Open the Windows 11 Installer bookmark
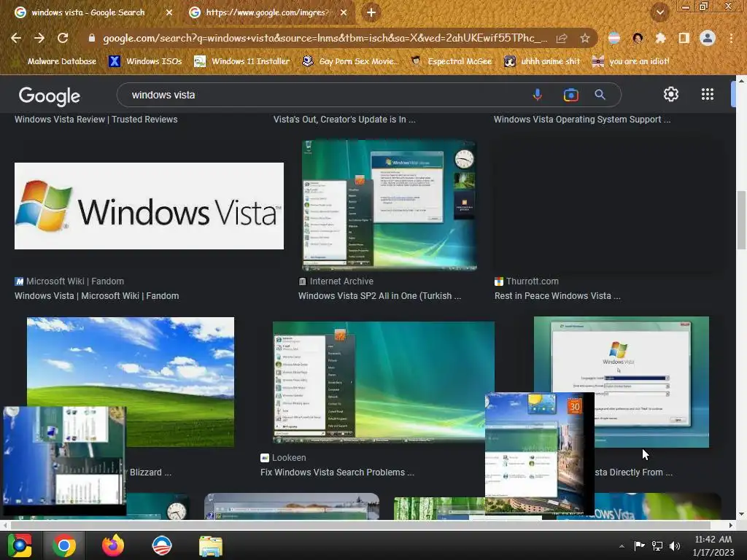747x560 pixels. point(242,61)
